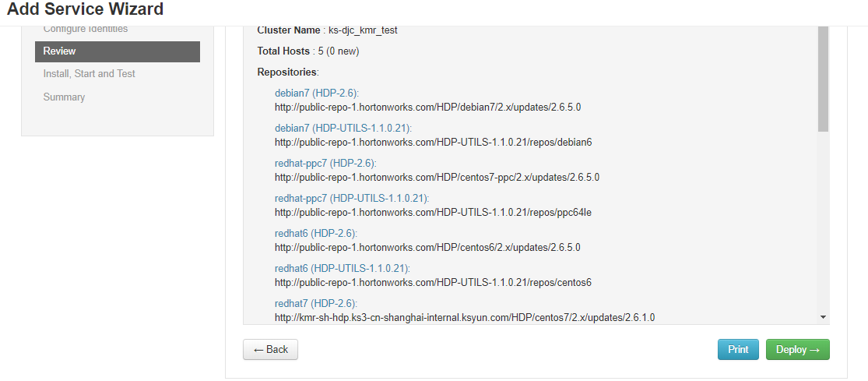Click the scrollbar down arrow

click(x=823, y=317)
